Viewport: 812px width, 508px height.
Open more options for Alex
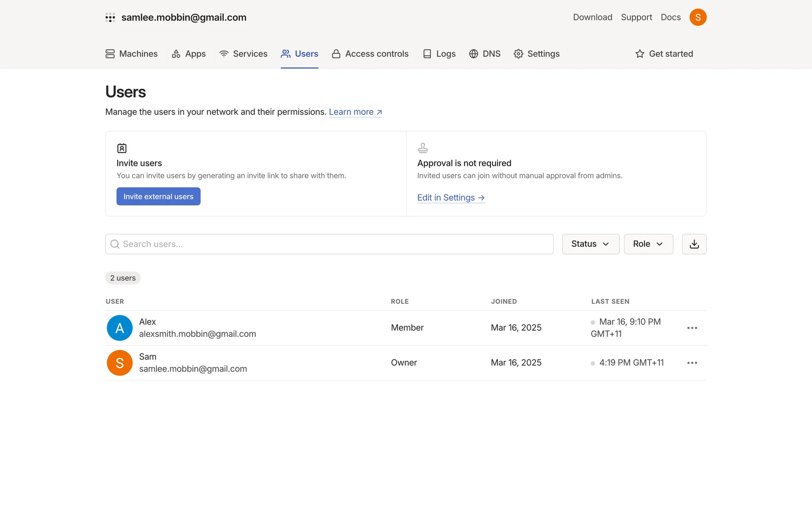pos(692,328)
